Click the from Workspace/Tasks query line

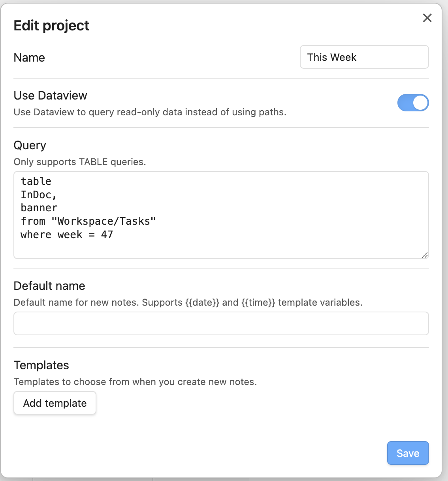point(88,221)
